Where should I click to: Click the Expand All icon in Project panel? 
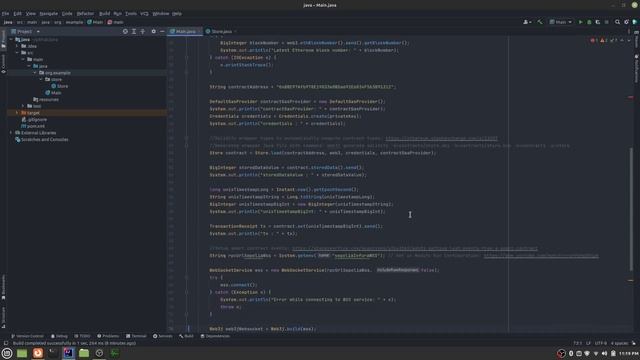click(x=134, y=31)
